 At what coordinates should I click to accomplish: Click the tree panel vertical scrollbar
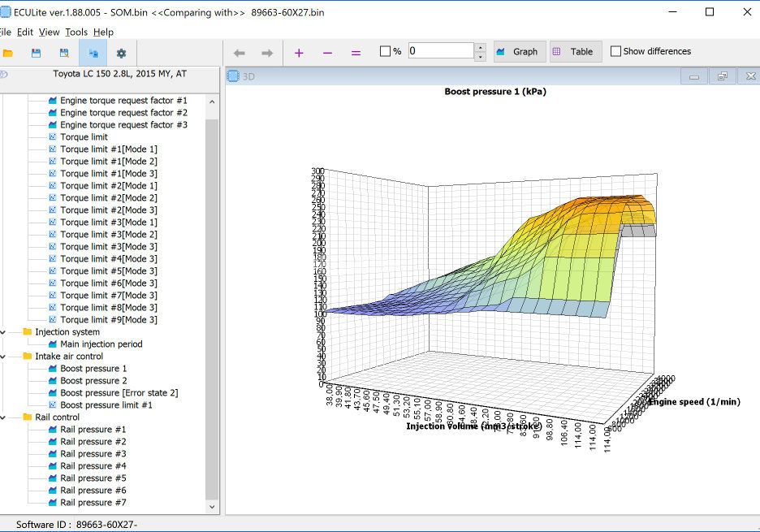tap(213, 309)
